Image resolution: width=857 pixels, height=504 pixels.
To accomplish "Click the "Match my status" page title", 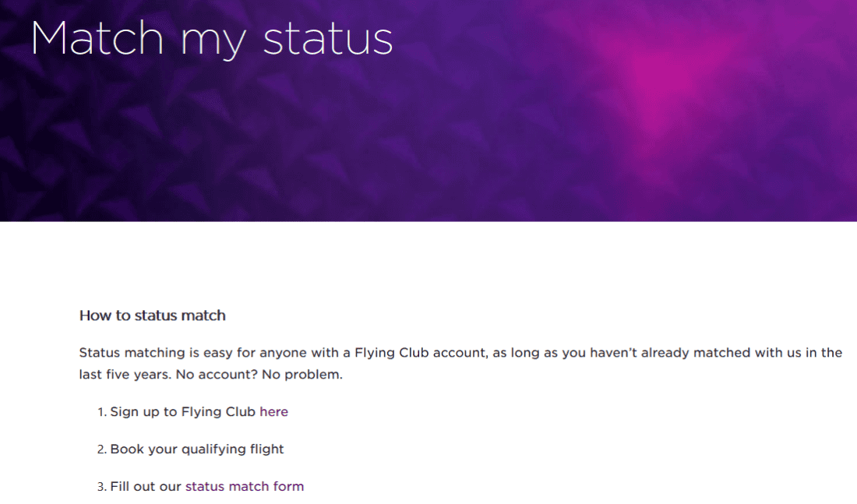I will pos(211,37).
